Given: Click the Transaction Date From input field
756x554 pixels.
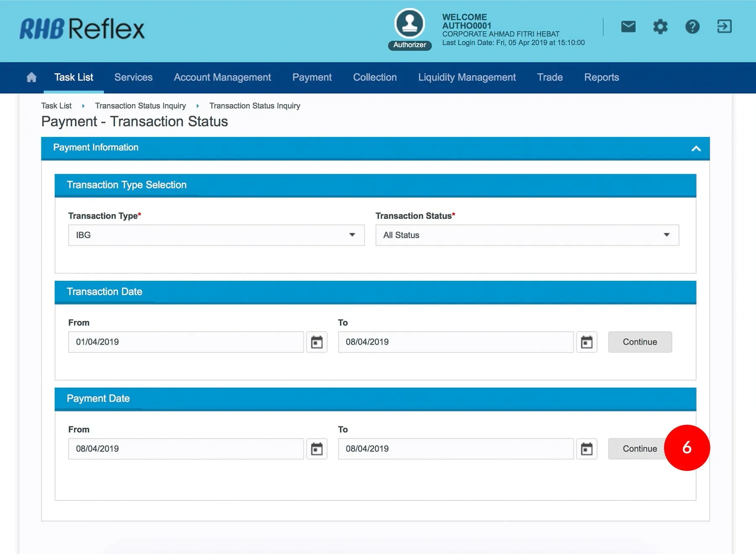Looking at the screenshot, I should click(186, 342).
